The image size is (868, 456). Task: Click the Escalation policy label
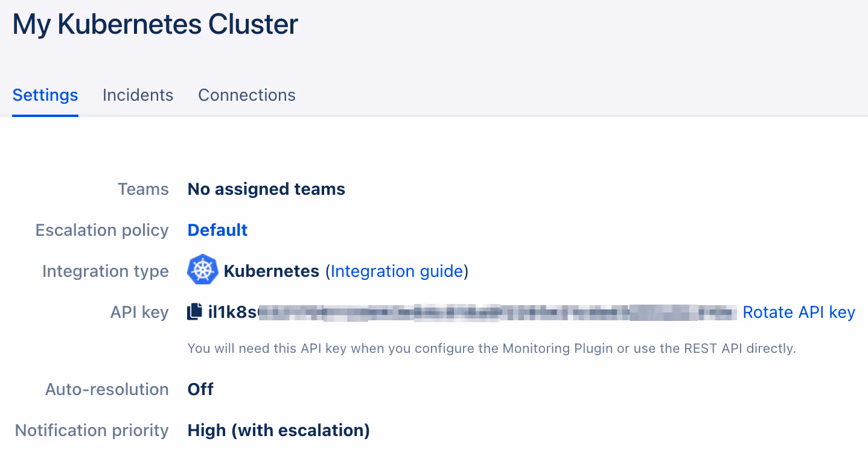coord(102,230)
